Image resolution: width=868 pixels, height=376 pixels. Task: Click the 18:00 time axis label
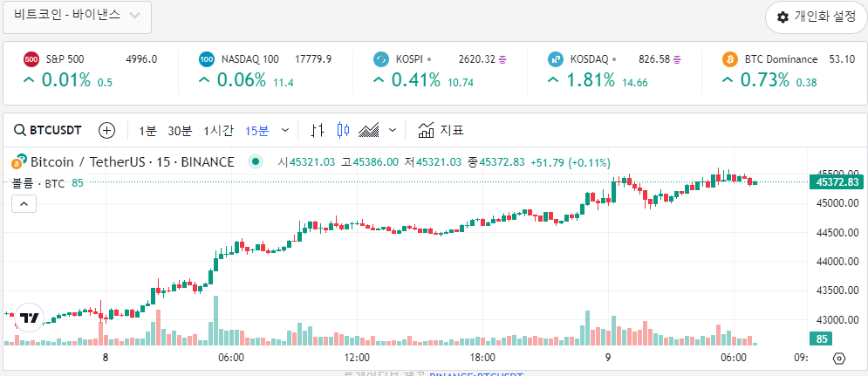482,359
